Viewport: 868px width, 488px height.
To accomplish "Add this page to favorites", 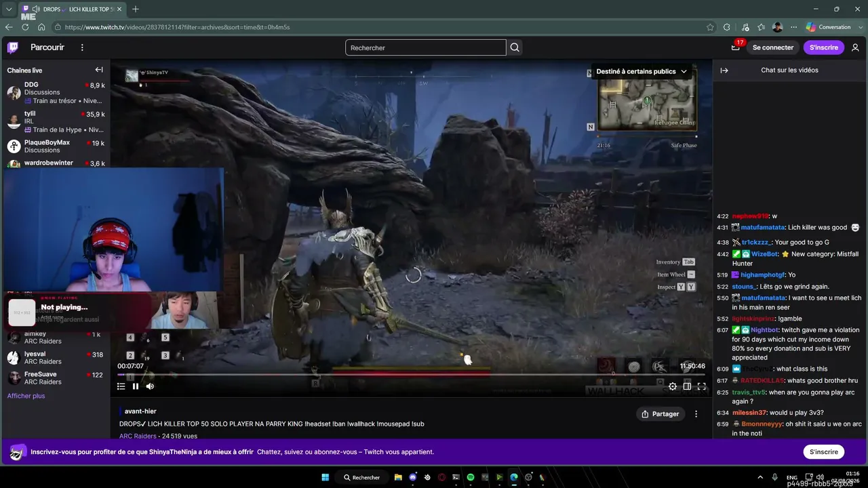I will (710, 27).
